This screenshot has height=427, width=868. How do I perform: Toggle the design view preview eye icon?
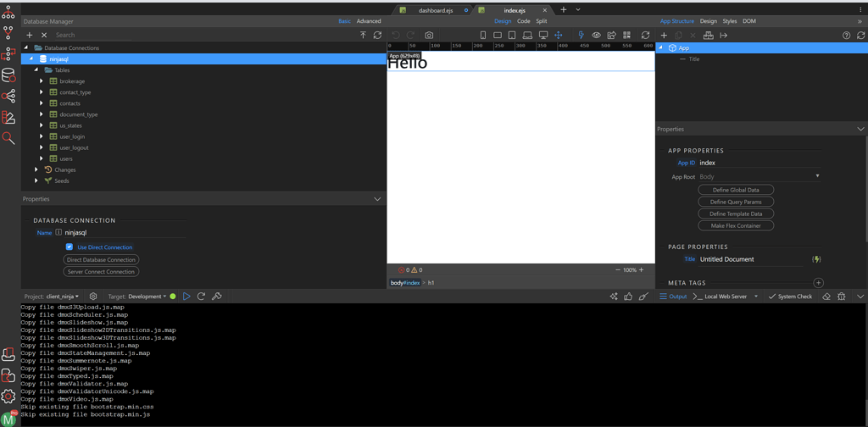pos(596,36)
